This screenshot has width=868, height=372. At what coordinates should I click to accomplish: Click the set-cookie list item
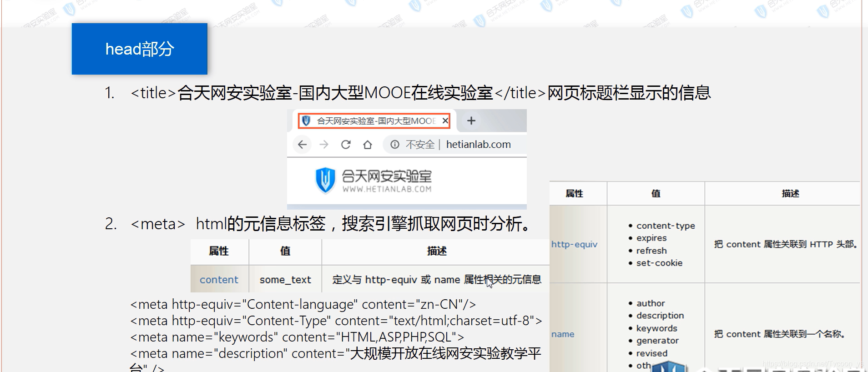[x=659, y=263]
